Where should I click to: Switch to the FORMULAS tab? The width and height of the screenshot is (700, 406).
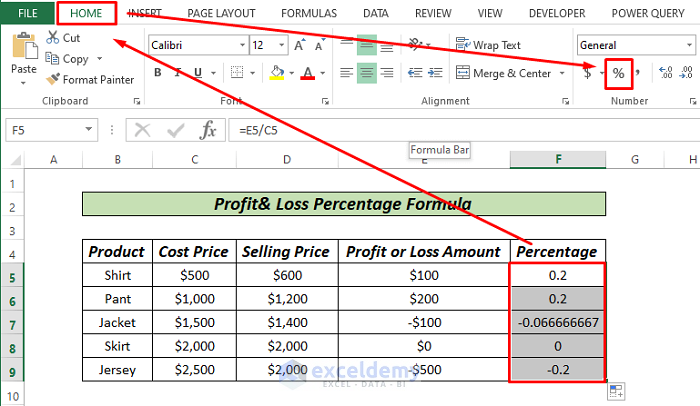(x=309, y=13)
